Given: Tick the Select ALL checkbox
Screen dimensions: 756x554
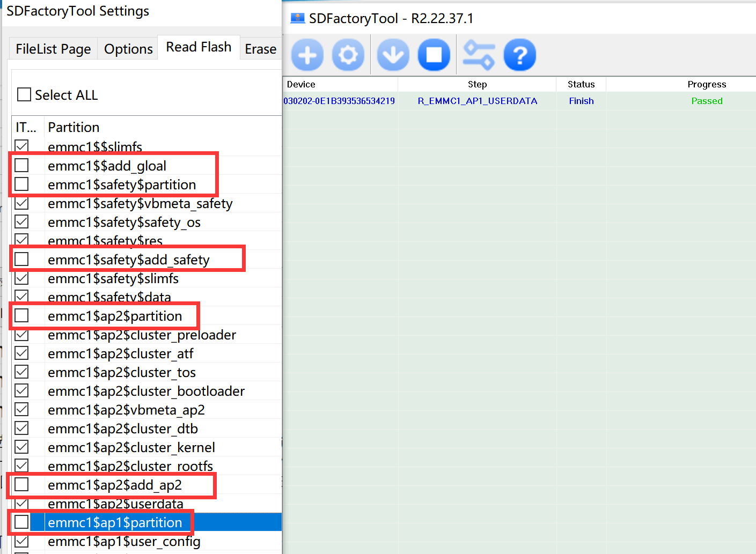Looking at the screenshot, I should (x=24, y=95).
